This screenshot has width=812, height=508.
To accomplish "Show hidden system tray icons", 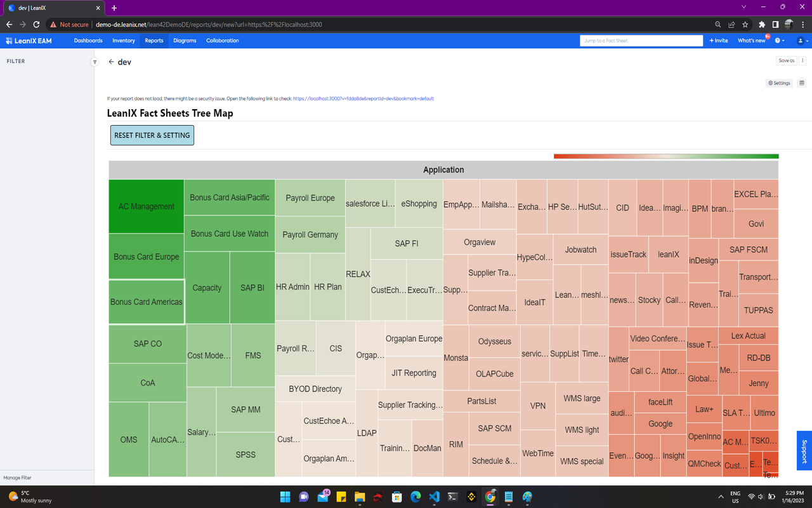I will coord(721,497).
